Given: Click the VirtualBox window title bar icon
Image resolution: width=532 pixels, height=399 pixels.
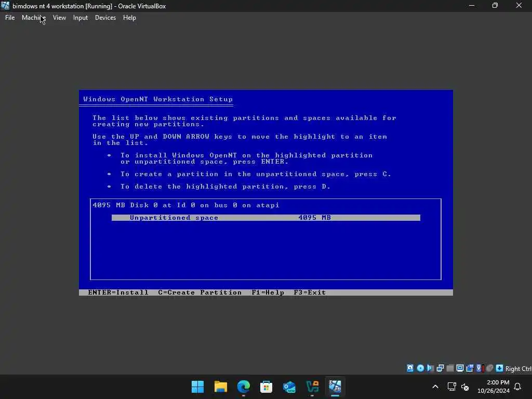Looking at the screenshot, I should click(5, 5).
